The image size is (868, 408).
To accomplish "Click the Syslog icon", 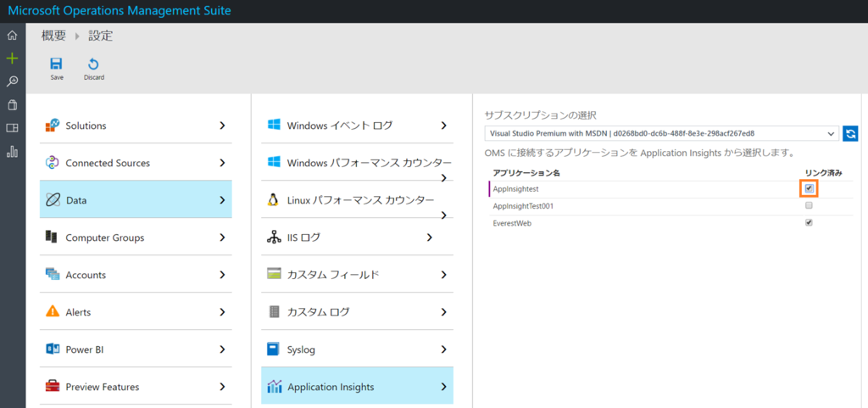I will [x=273, y=349].
